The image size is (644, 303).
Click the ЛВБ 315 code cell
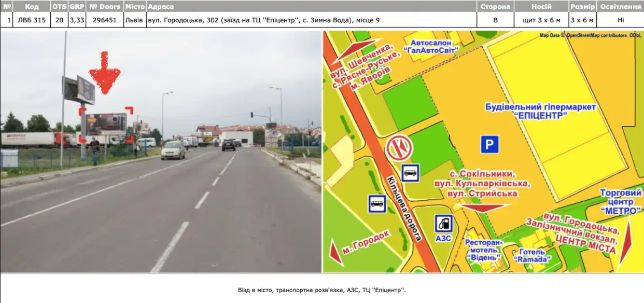[x=32, y=20]
